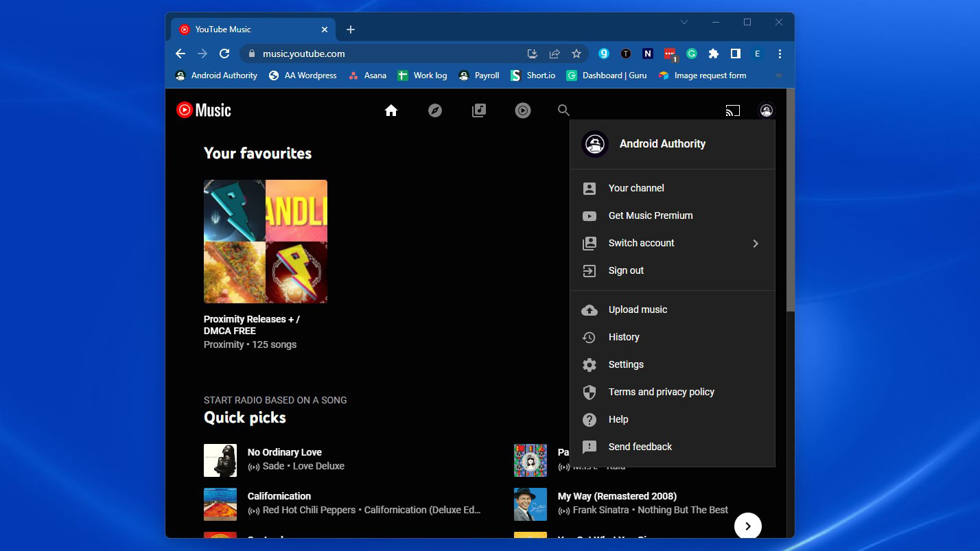Open Chrome extensions puzzle icon
Image resolution: width=980 pixels, height=551 pixels.
tap(714, 54)
